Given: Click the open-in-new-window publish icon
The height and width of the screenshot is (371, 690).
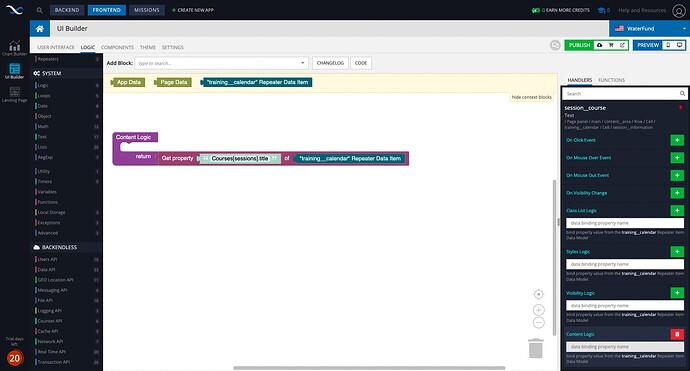Looking at the screenshot, I should tap(622, 45).
